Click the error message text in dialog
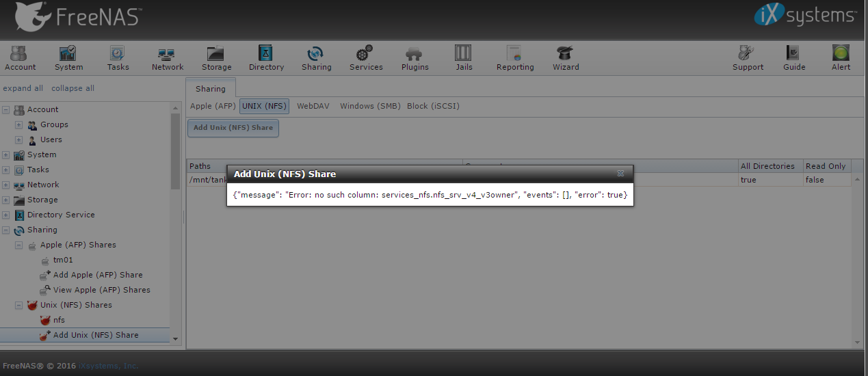 [x=430, y=196]
